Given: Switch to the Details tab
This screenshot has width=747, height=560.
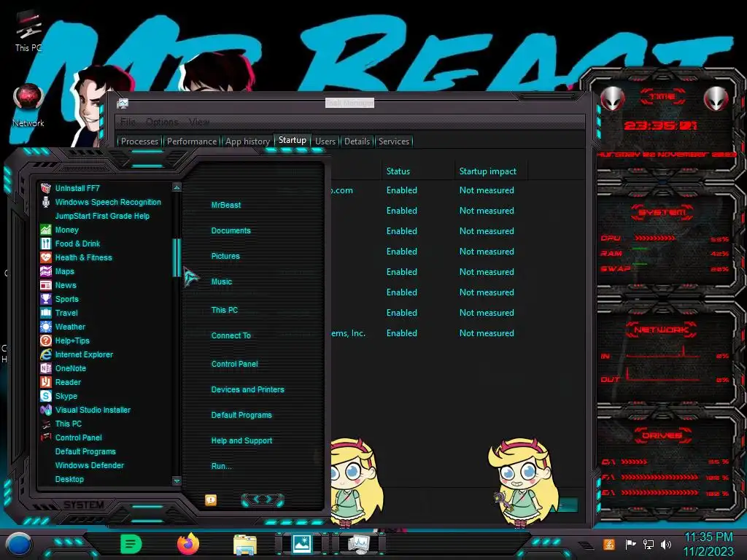Looking at the screenshot, I should 357,141.
